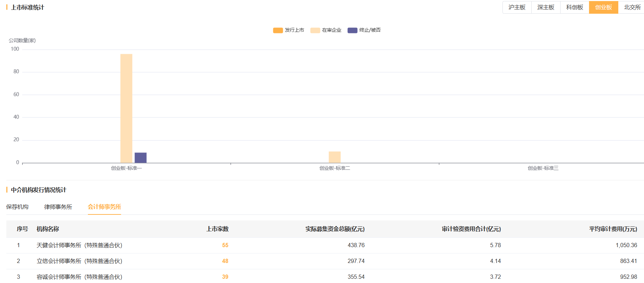Click the 实际募集资金总额(亿元) column header

click(335, 229)
